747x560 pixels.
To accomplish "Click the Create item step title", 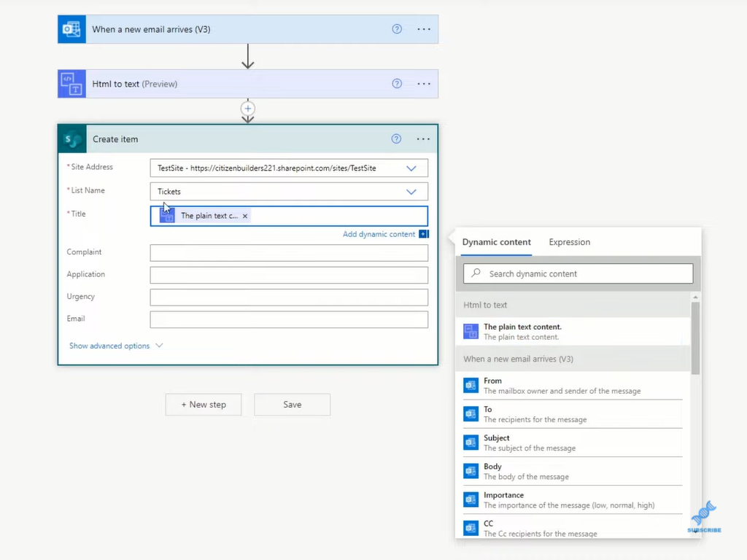I will coord(115,139).
